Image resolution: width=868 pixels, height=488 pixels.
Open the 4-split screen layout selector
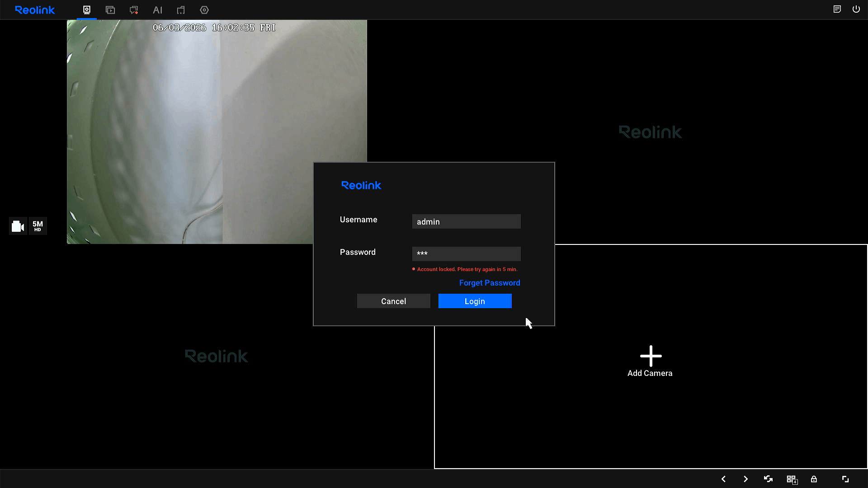point(792,479)
